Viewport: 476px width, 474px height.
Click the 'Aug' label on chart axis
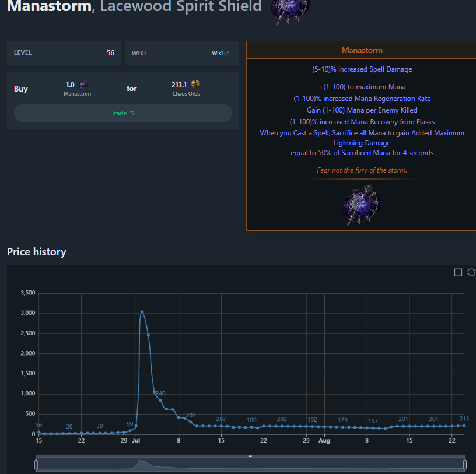click(x=324, y=440)
